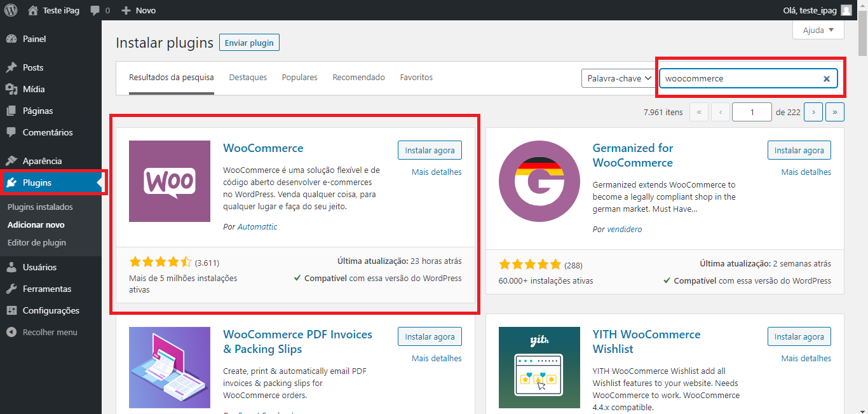Open Plugins instalados submenu

40,207
